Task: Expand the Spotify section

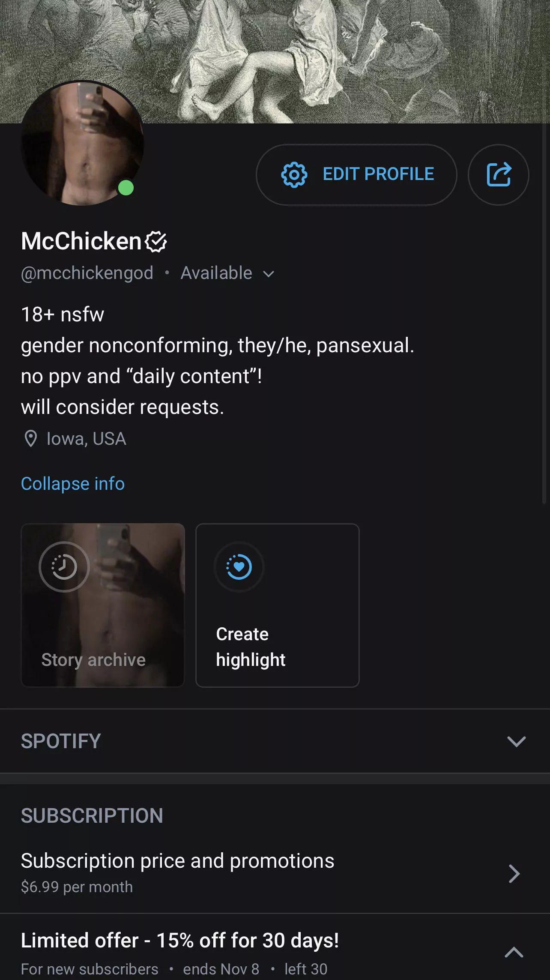Action: (516, 741)
